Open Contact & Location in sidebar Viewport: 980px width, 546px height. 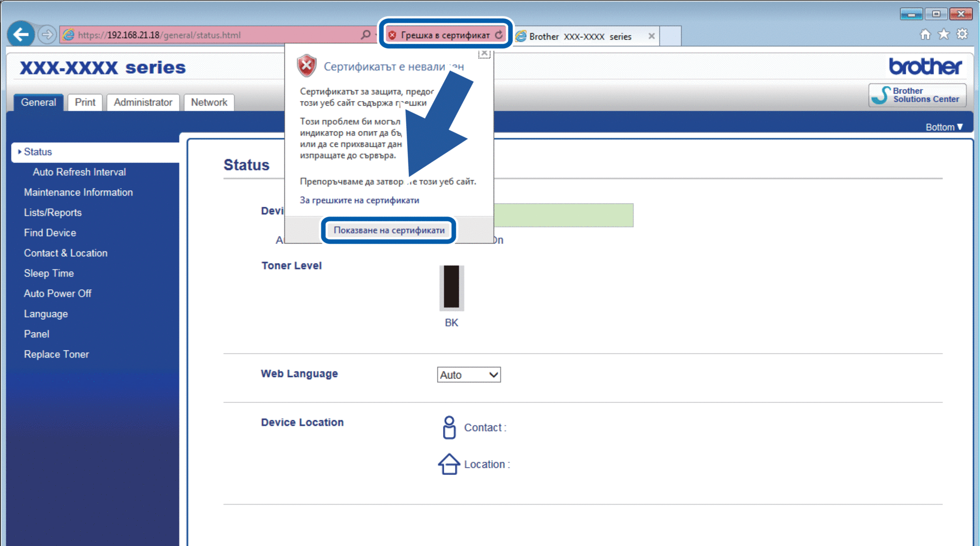click(65, 253)
